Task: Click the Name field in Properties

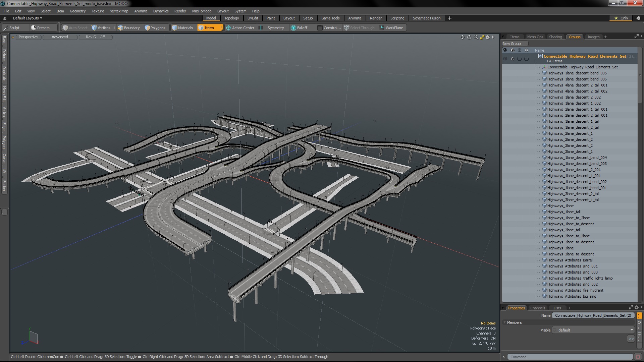Action: (x=593, y=315)
